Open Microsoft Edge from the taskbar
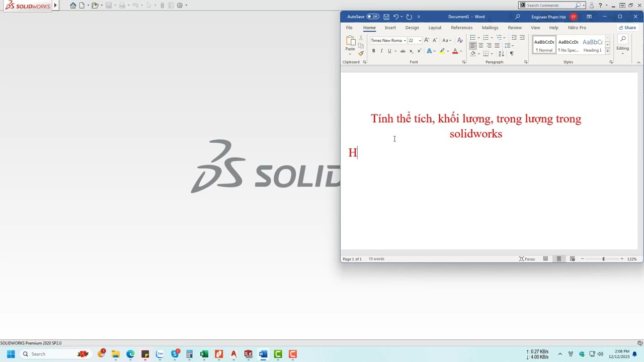 pos(130,354)
